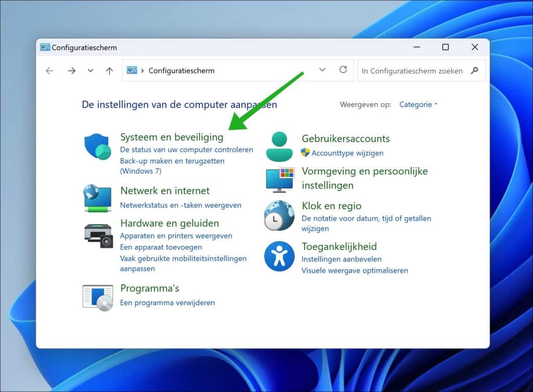533x392 pixels.
Task: Open Systeem en beveiliging category
Action: 172,137
